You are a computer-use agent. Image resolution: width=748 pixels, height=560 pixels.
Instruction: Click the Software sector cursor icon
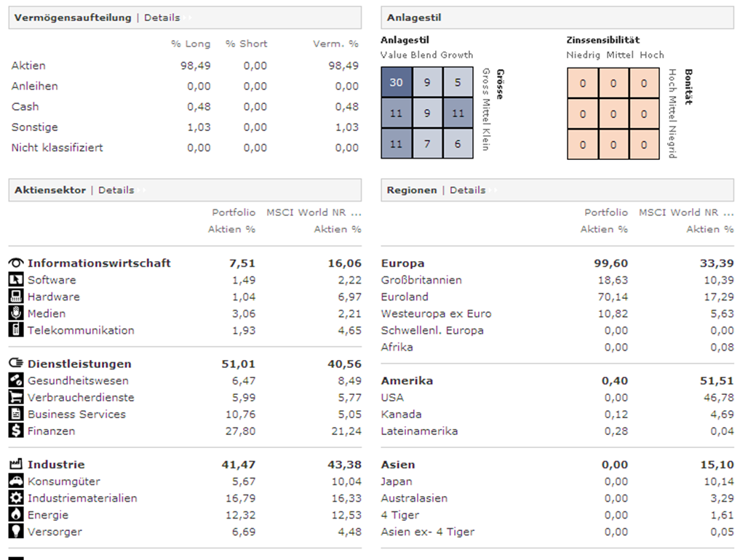coord(16,280)
